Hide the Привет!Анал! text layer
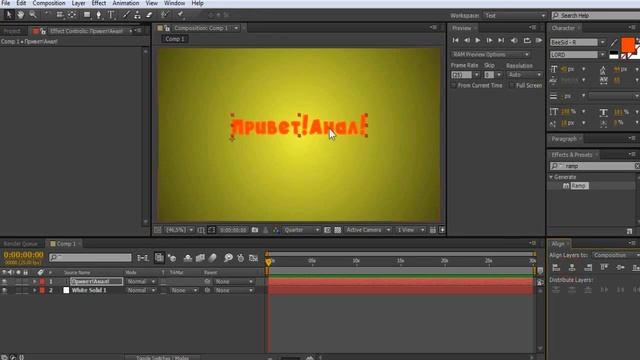Image resolution: width=640 pixels, height=360 pixels. [4, 281]
